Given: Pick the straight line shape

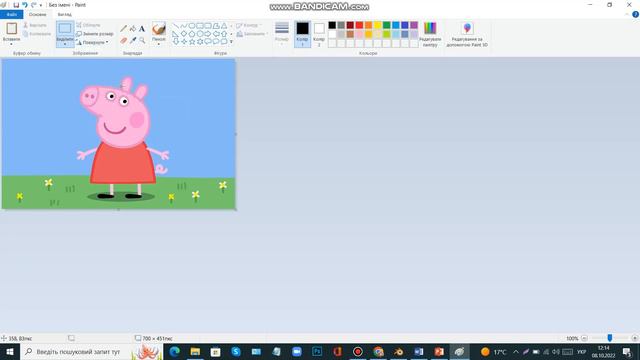Looking at the screenshot, I should (x=176, y=26).
